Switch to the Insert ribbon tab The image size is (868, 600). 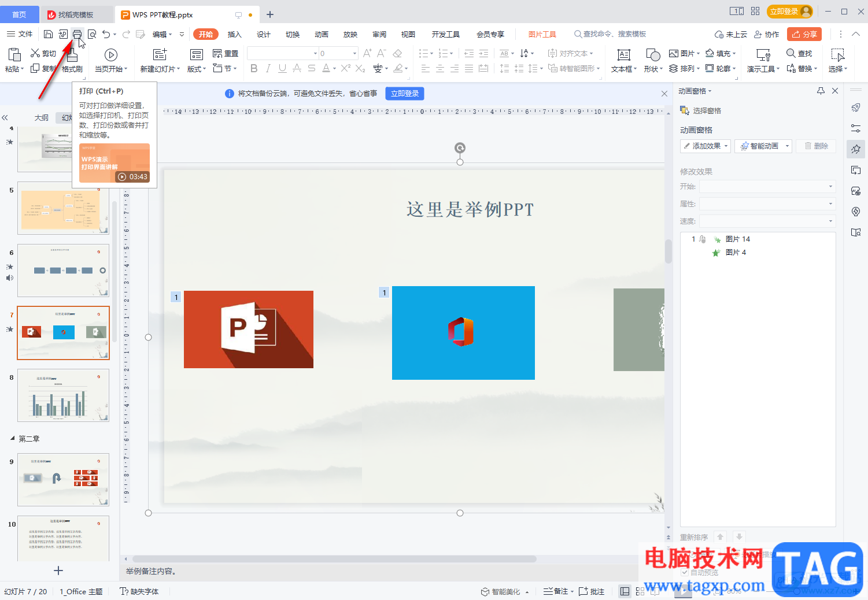[x=234, y=34]
